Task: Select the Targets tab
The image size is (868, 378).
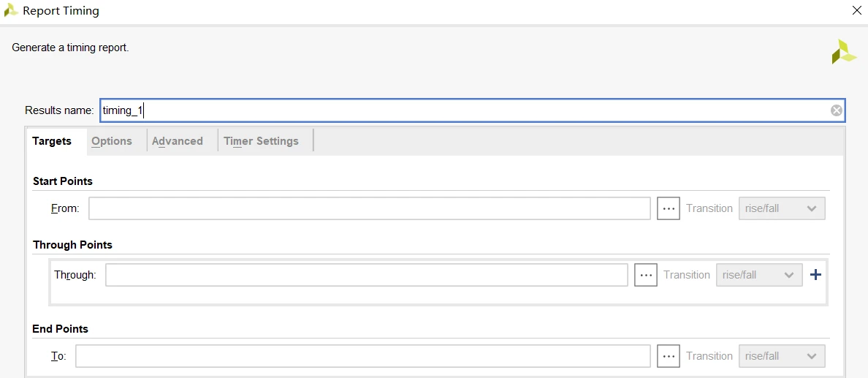Action: coord(52,141)
